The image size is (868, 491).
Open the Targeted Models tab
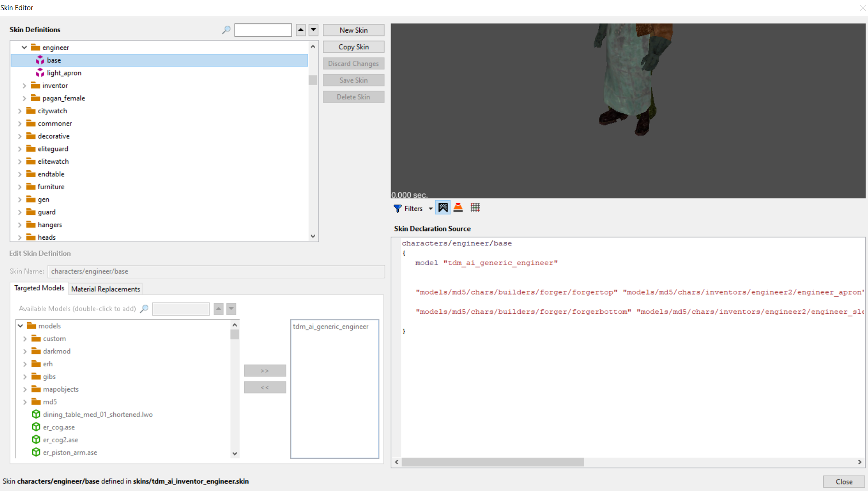(x=39, y=288)
